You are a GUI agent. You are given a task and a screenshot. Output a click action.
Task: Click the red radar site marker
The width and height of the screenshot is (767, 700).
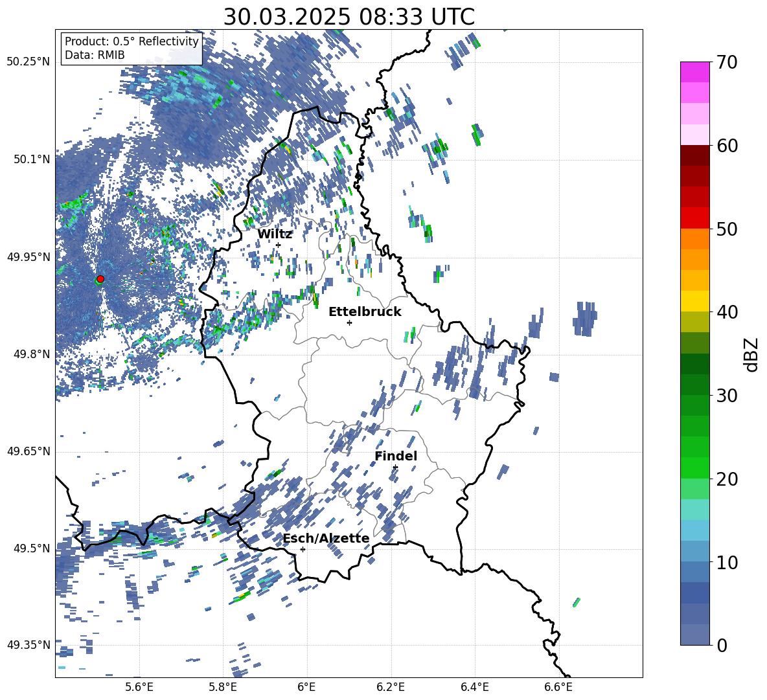point(100,279)
